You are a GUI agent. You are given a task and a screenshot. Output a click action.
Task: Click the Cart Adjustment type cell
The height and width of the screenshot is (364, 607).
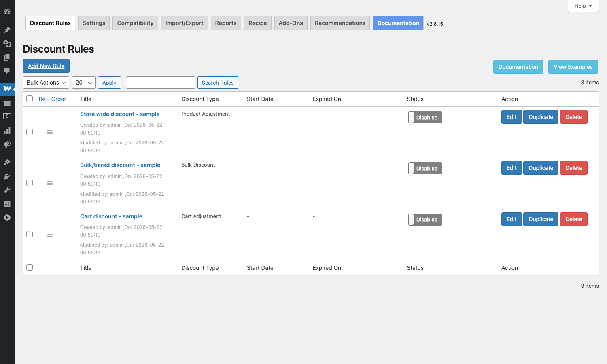[201, 216]
